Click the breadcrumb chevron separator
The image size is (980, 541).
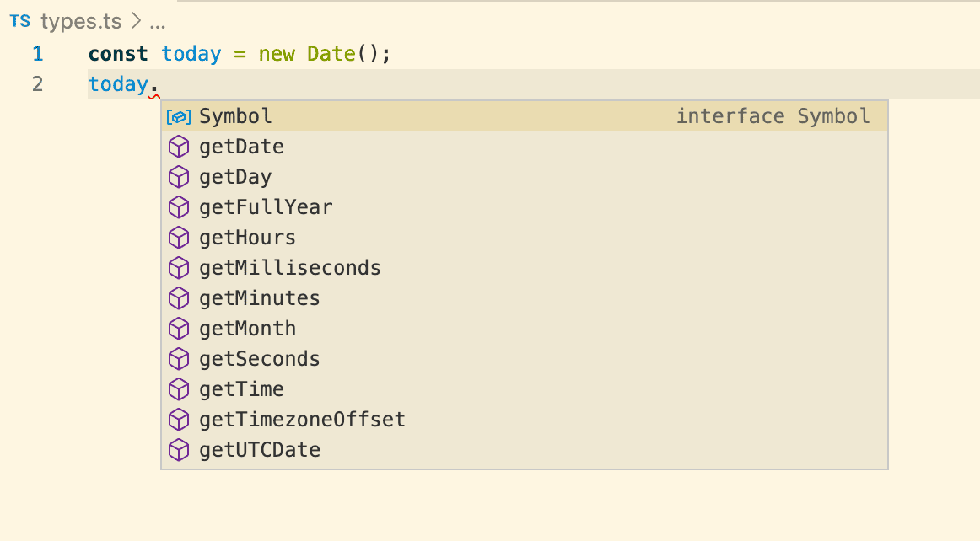[x=136, y=22]
